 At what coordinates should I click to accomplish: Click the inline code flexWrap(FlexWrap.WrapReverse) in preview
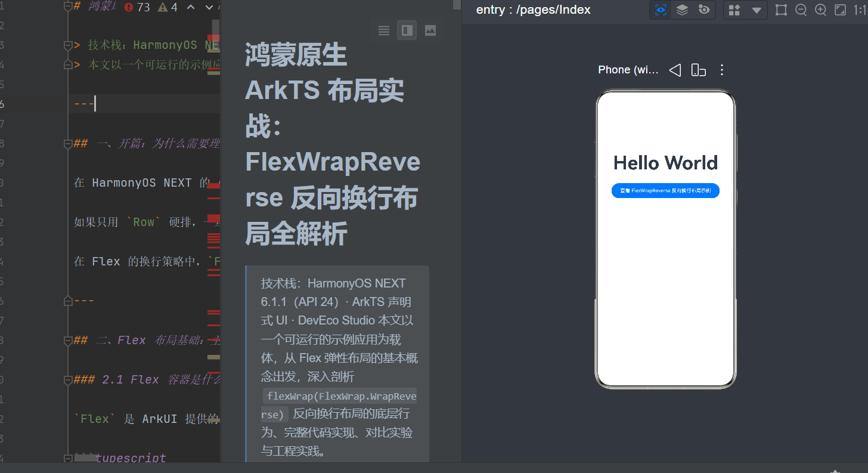tap(339, 406)
